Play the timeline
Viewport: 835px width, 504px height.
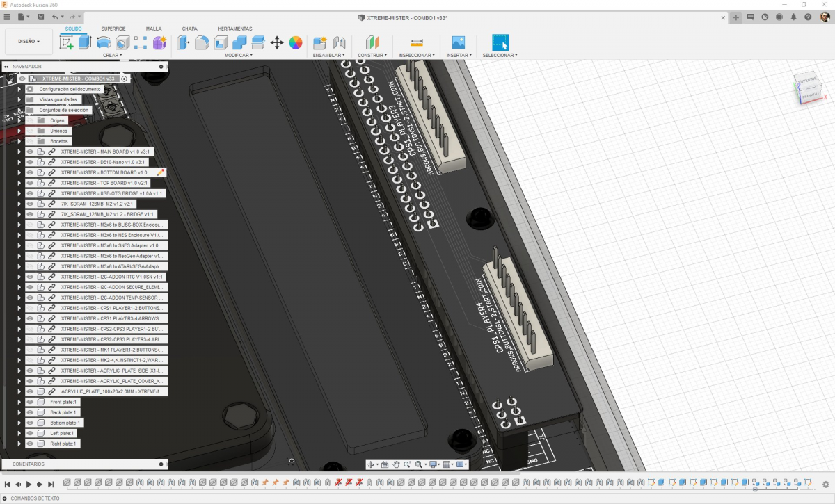click(29, 484)
